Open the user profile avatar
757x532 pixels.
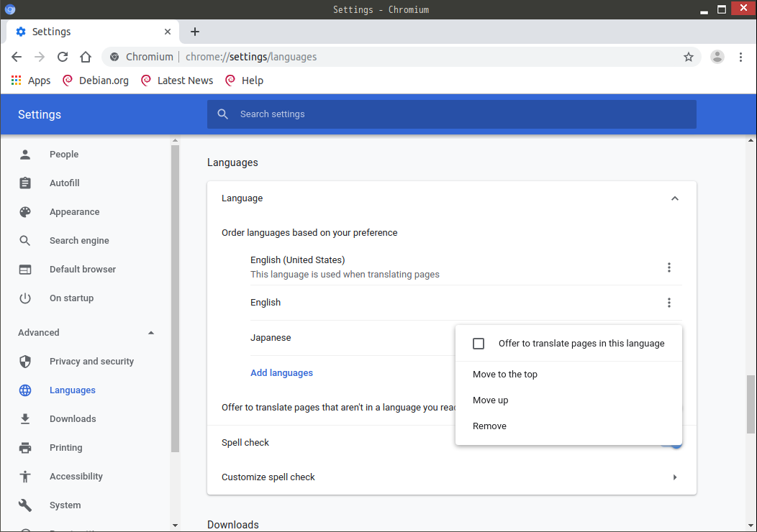717,57
